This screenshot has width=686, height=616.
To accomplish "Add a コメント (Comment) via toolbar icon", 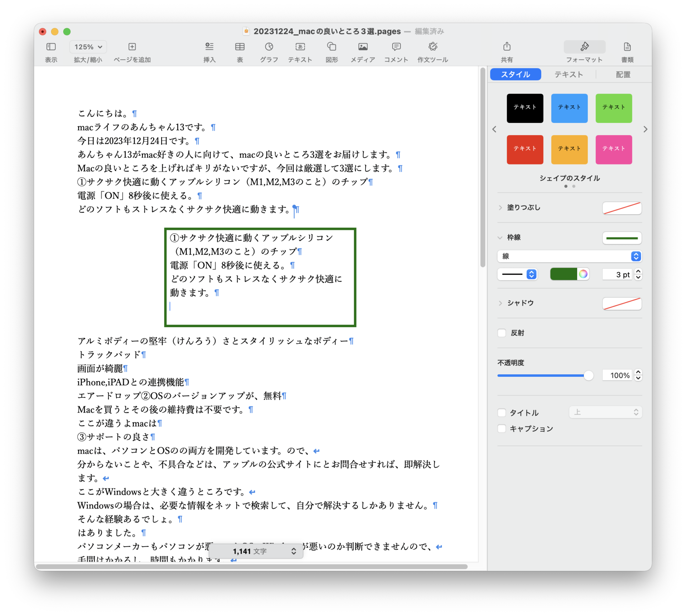I will [x=396, y=47].
